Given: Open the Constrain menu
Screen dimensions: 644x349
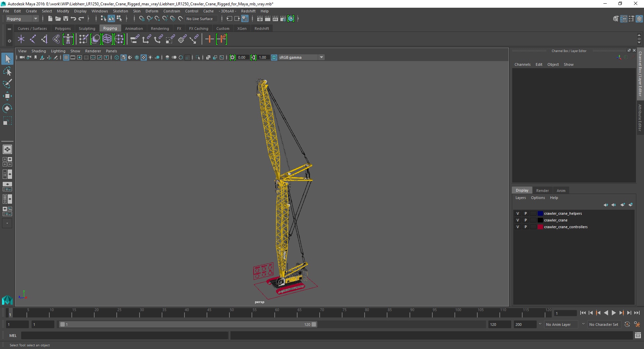Looking at the screenshot, I should coord(171,11).
